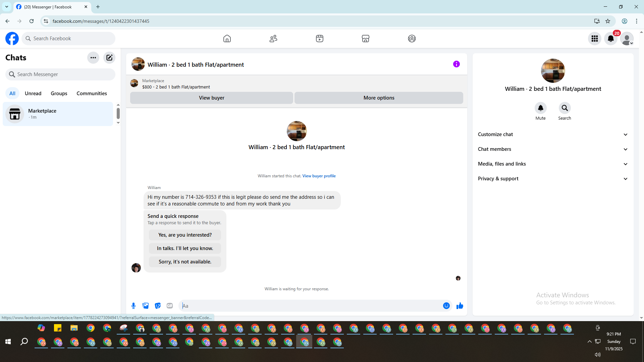644x362 pixels.
Task: Expand Privacy & support section
Action: pyautogui.click(x=553, y=179)
